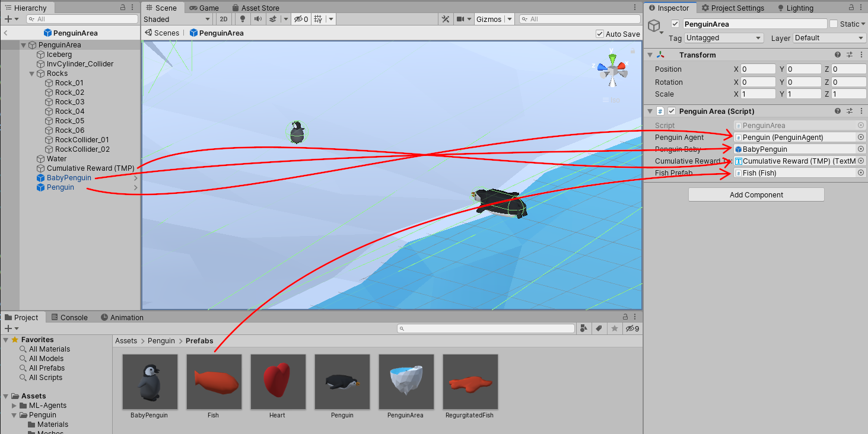Toggle the scene grid visibility icon
Viewport: 868px width, 434px height.
click(x=318, y=19)
